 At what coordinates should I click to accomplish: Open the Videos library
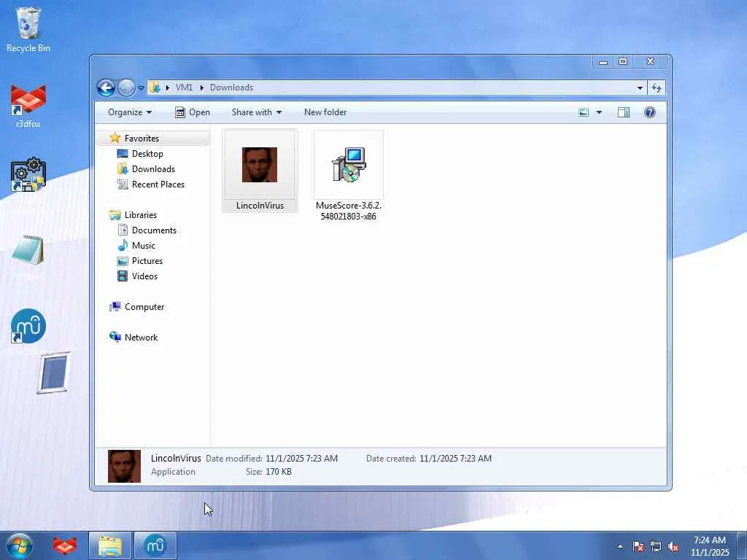[x=144, y=276]
